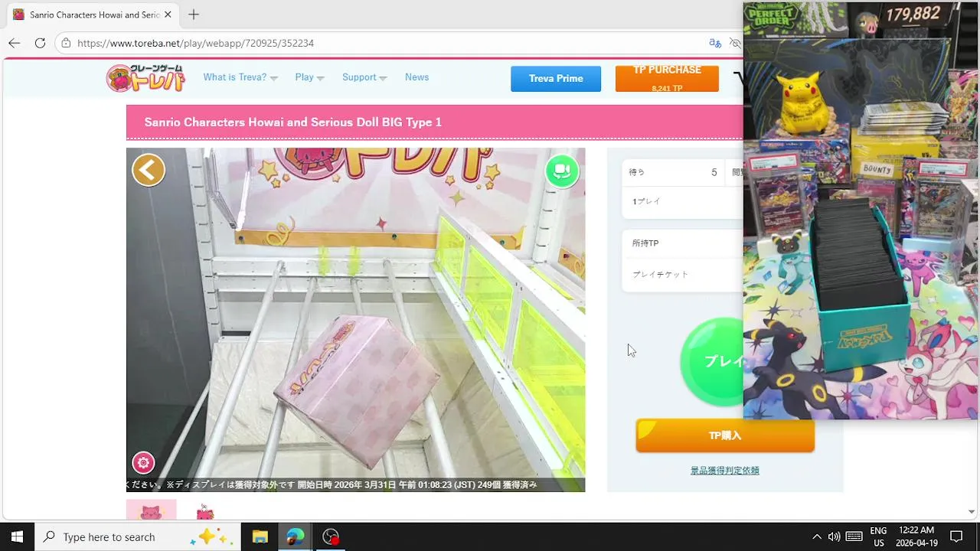Click the TP PURCHASE orange button
980x551 pixels.
coord(667,78)
